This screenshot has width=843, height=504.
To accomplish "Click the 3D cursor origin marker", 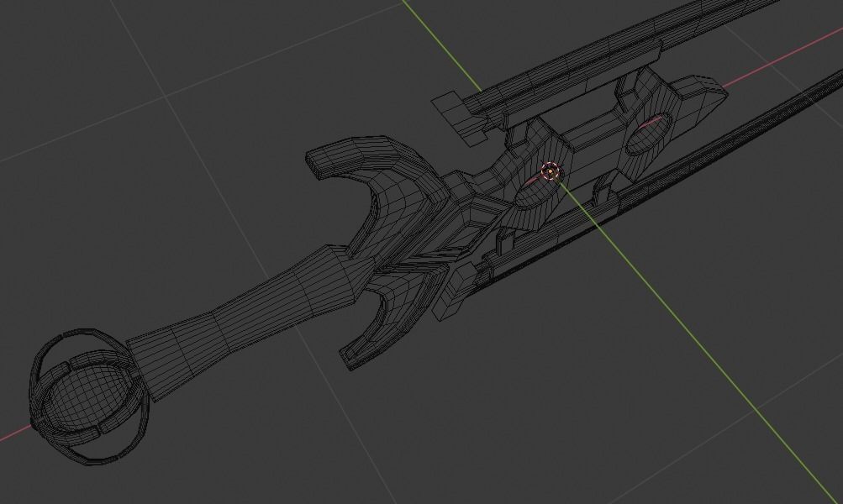I will [551, 172].
